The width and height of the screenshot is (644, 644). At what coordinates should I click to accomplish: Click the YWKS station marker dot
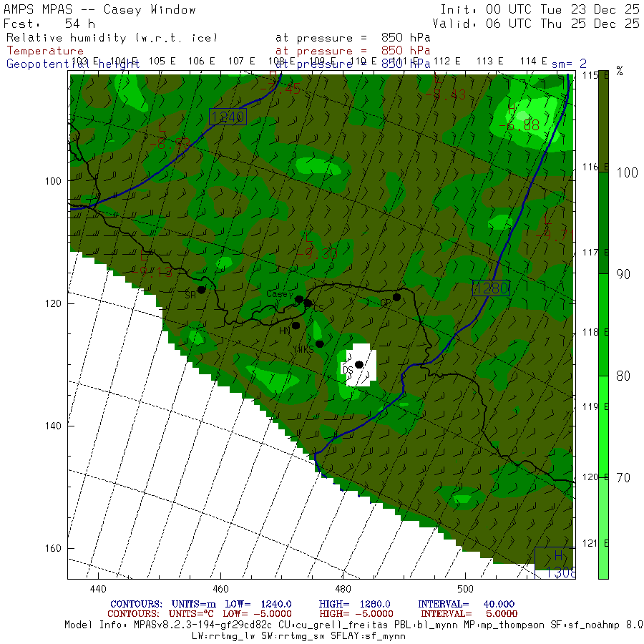pos(320,343)
